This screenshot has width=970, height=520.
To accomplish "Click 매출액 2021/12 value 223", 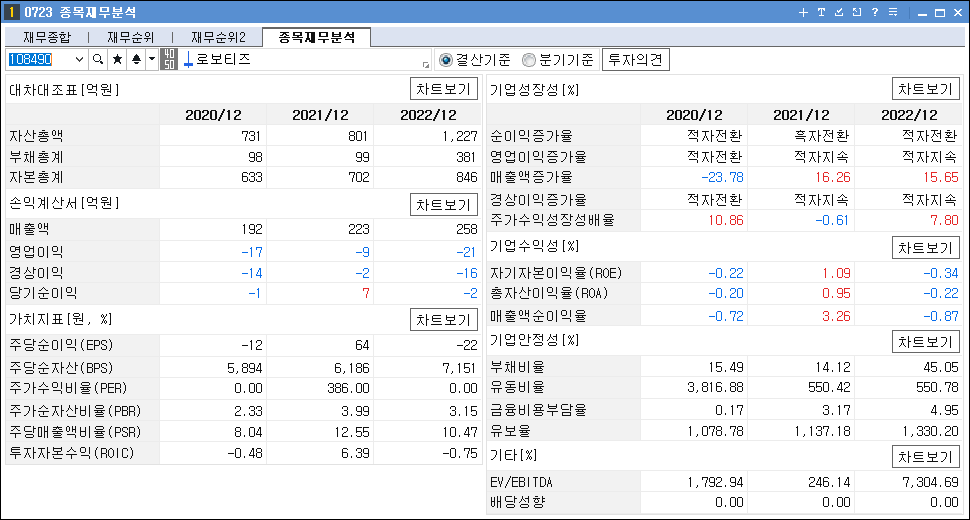I will (x=359, y=229).
